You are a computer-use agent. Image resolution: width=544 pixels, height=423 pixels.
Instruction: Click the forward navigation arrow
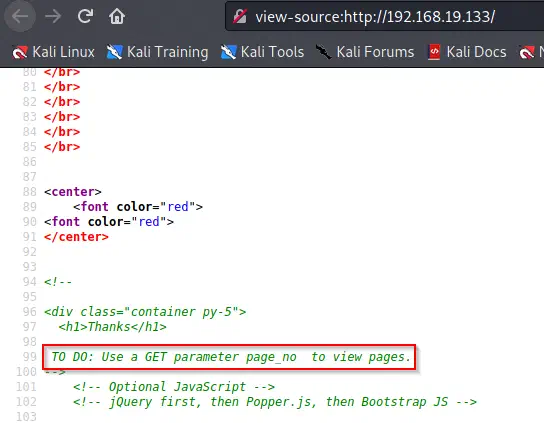point(53,16)
